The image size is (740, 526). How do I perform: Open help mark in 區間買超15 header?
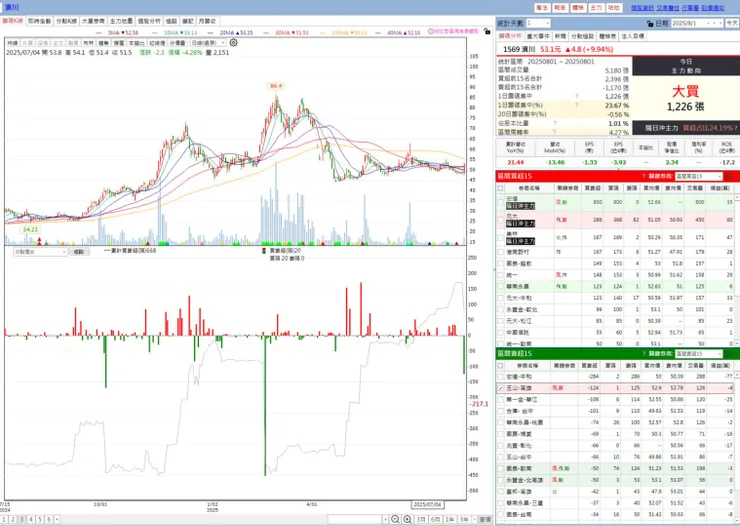pos(644,176)
